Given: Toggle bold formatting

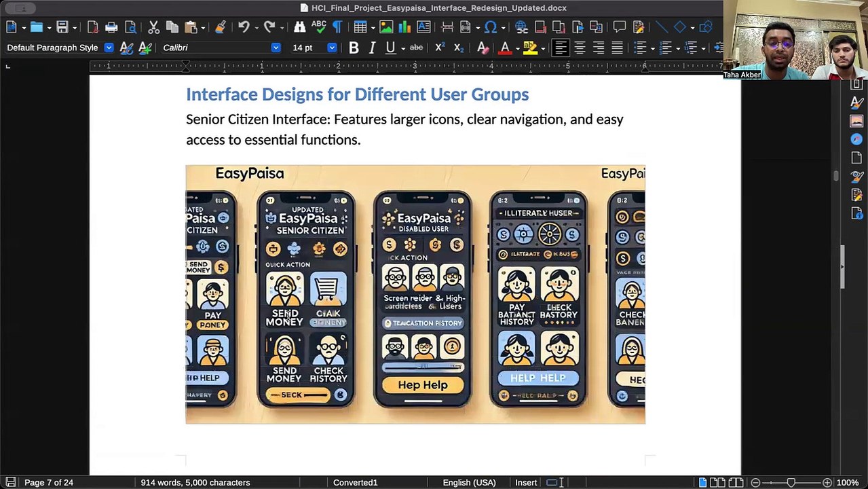Looking at the screenshot, I should (354, 48).
